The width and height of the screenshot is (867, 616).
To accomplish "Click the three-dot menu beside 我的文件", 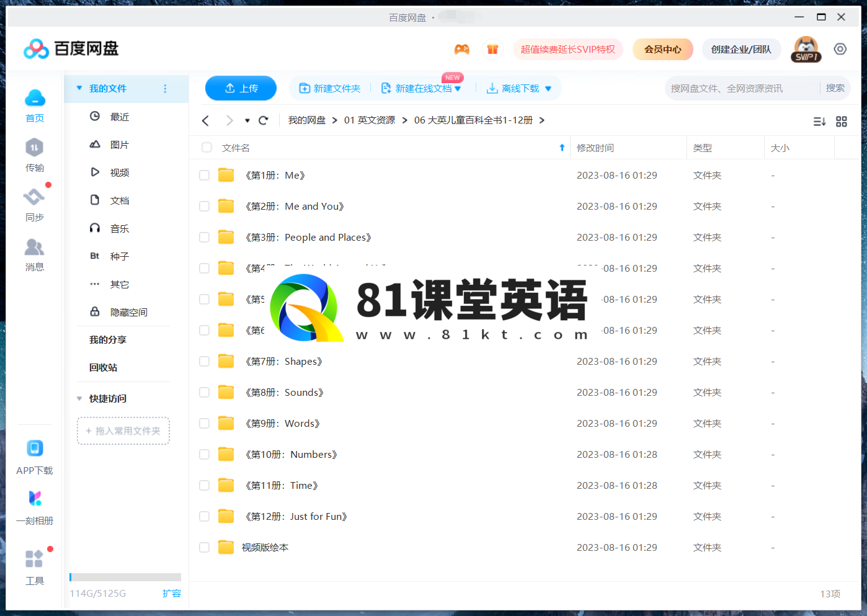I will tap(165, 89).
